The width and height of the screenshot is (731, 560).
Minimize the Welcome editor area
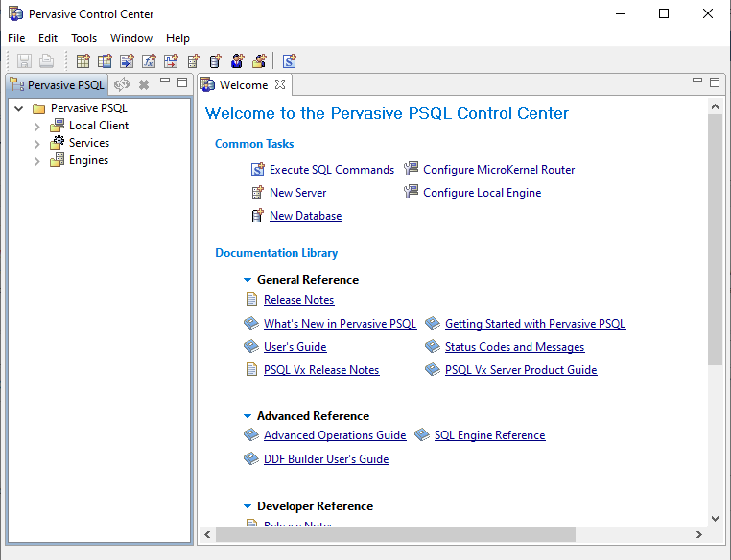[x=697, y=81]
